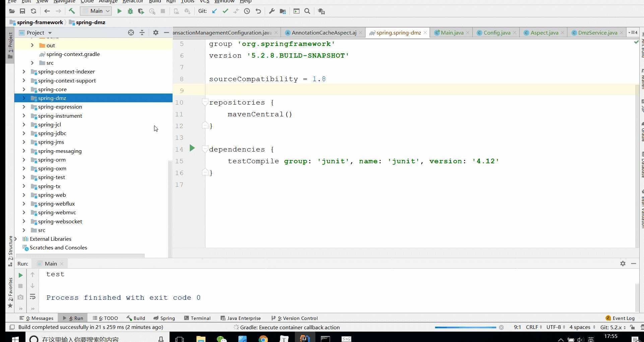Toggle the read-only lock icon in status bar

pyautogui.click(x=632, y=327)
